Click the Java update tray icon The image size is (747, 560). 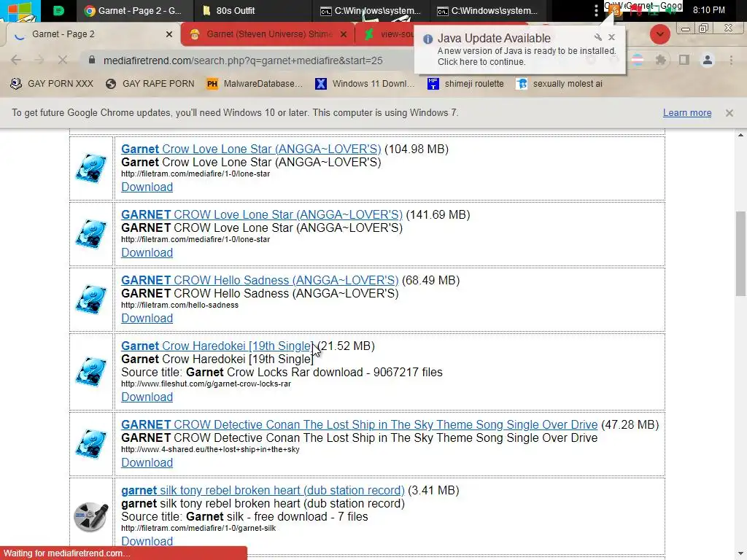(615, 10)
